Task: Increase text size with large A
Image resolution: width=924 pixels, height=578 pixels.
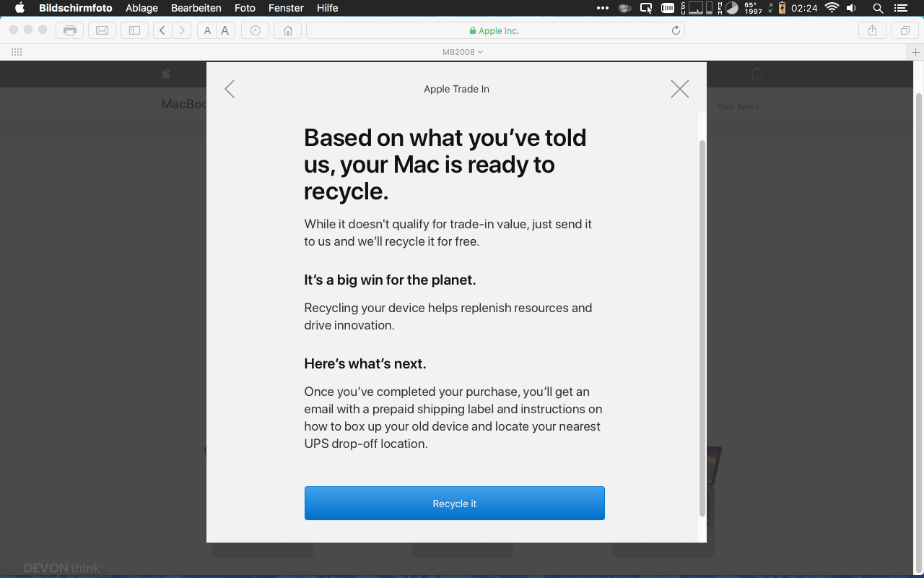Action: tap(225, 30)
